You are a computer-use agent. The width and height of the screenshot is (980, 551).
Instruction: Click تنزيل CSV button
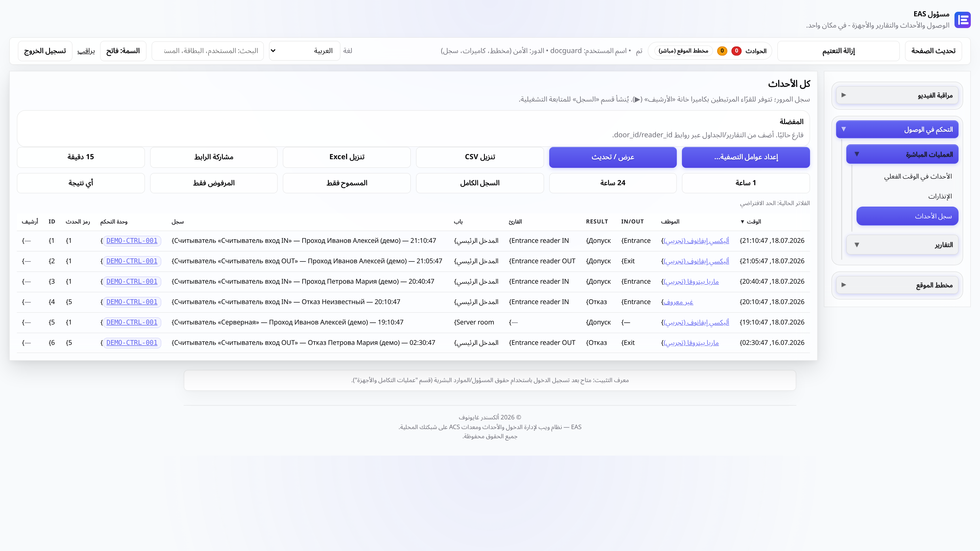coord(480,157)
